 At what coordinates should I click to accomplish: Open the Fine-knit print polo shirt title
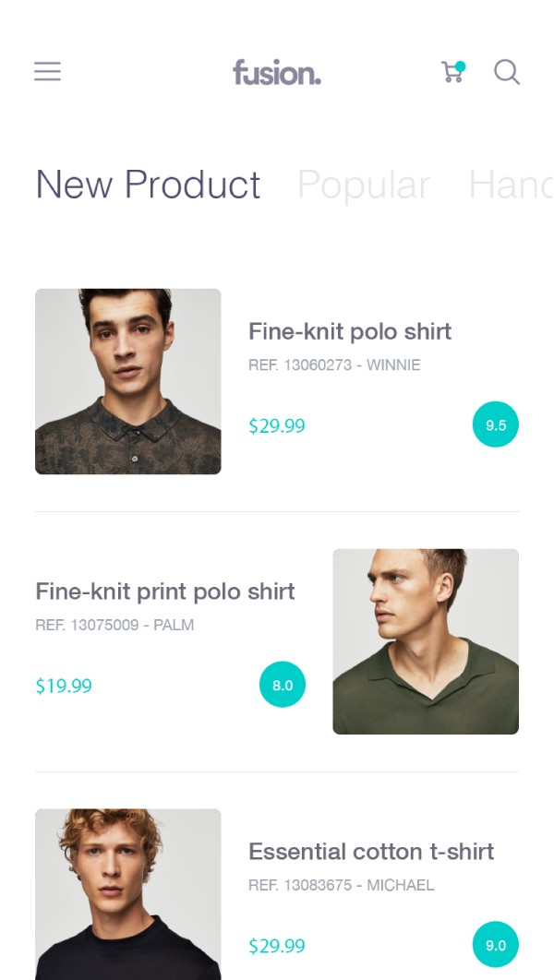pos(165,592)
